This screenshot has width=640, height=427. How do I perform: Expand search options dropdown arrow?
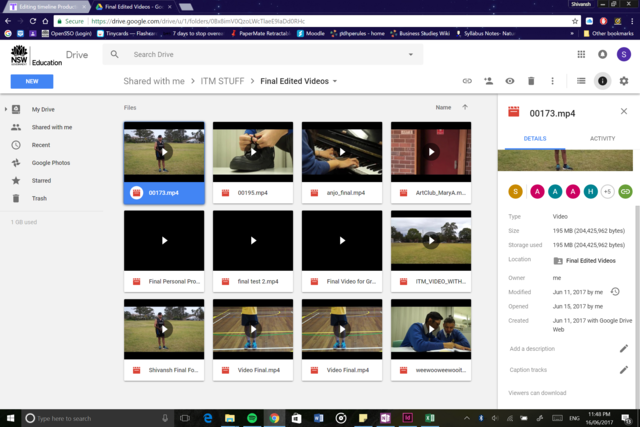coord(411,54)
